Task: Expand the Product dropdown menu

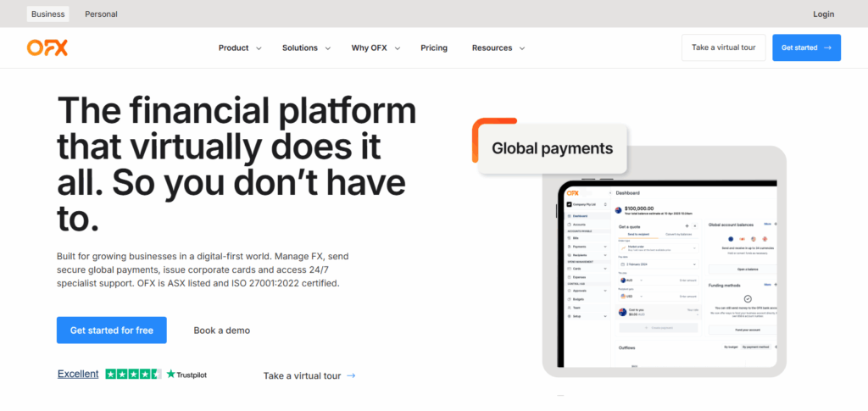Action: [x=240, y=48]
